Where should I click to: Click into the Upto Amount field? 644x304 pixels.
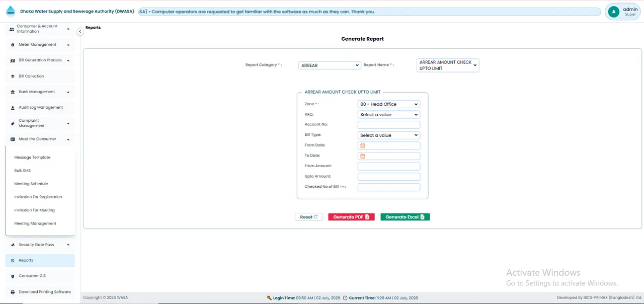point(388,177)
